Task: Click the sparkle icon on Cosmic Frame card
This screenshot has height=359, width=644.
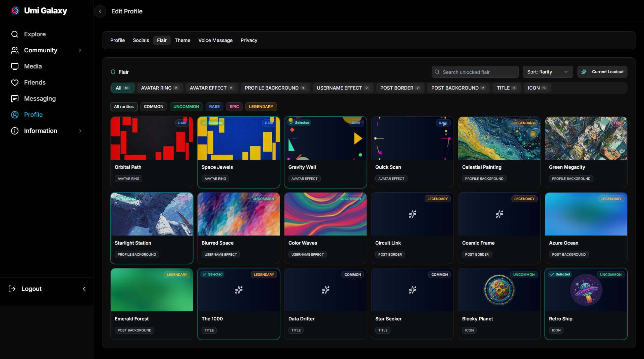Action: click(x=499, y=214)
